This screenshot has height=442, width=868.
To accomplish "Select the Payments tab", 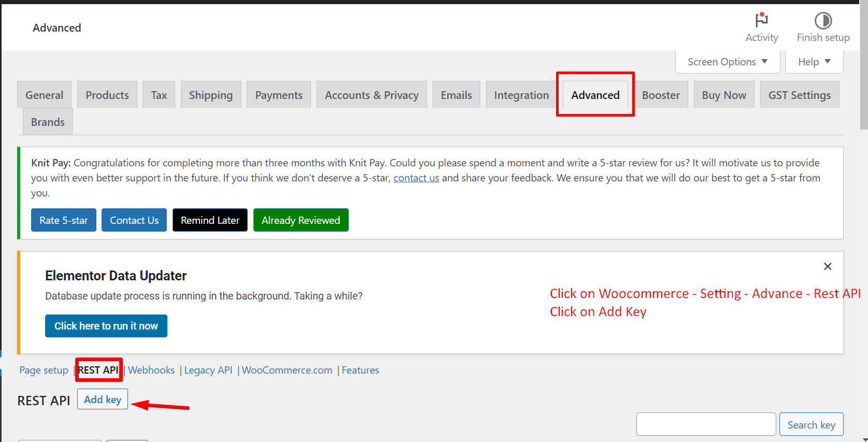I will pyautogui.click(x=279, y=95).
